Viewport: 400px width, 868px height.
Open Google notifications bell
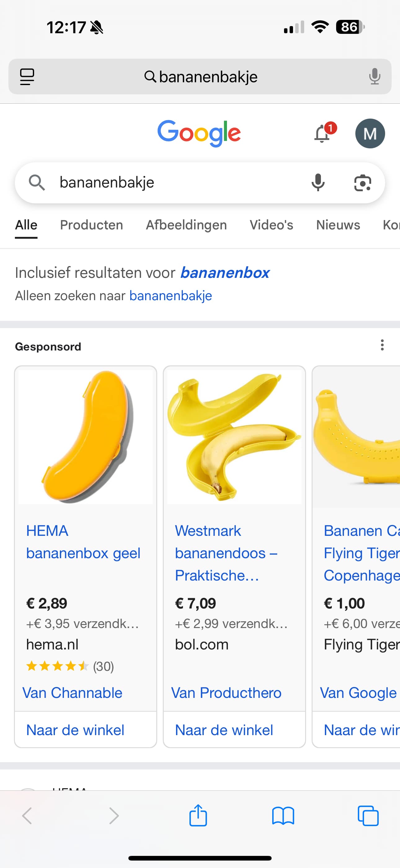tap(322, 134)
